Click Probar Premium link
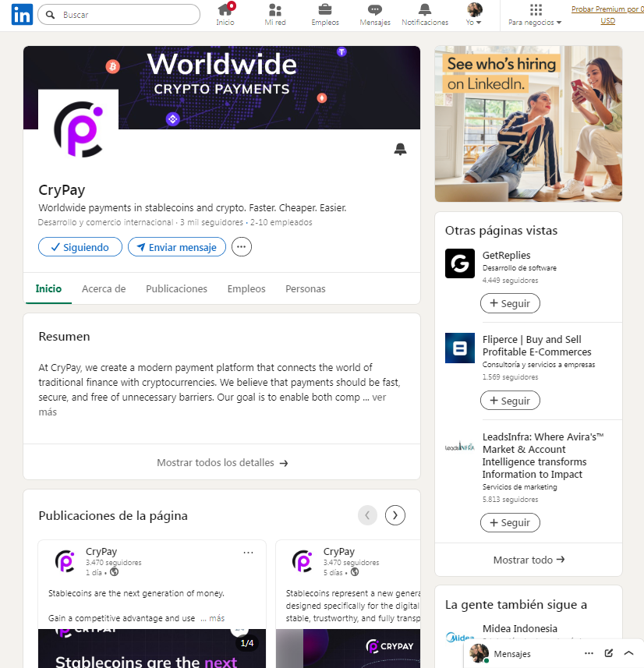Viewport: 644px width, 668px height. coord(607,15)
